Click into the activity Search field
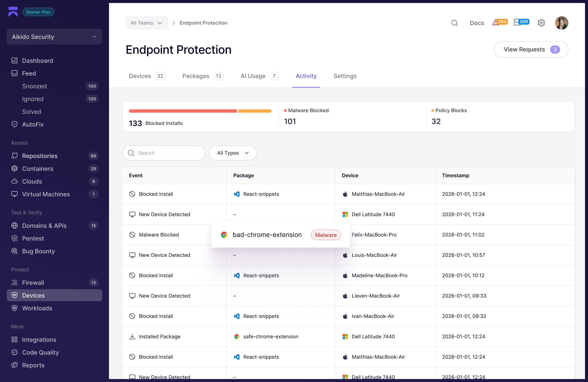 pos(168,153)
